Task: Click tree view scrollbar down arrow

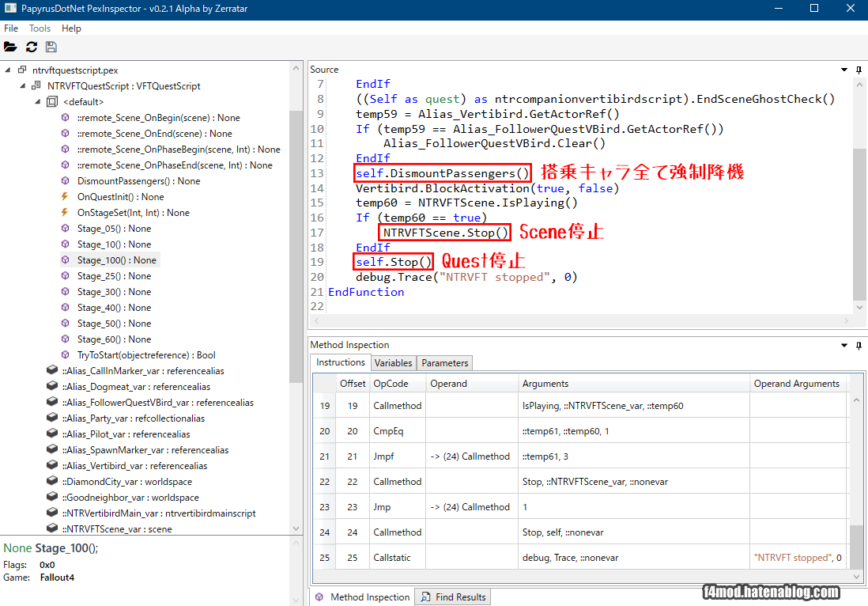Action: (296, 528)
